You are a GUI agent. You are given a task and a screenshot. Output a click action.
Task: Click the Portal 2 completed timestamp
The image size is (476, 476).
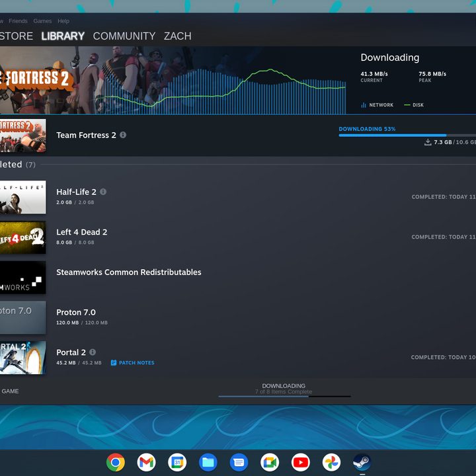[443, 357]
